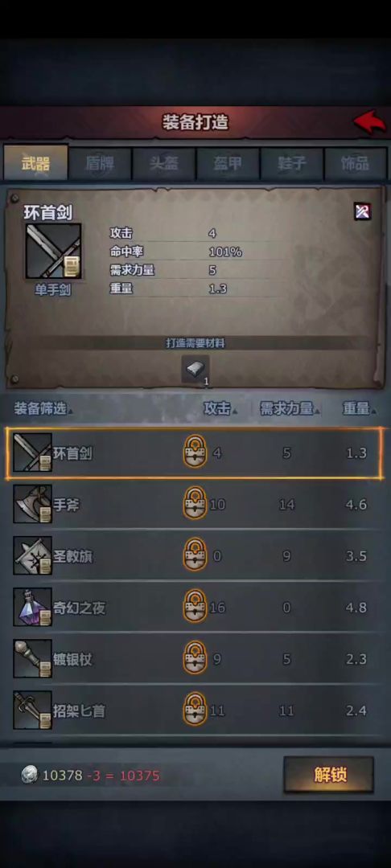391x868 pixels.
Task: Switch to the 鞋子 tab
Action: [x=292, y=164]
